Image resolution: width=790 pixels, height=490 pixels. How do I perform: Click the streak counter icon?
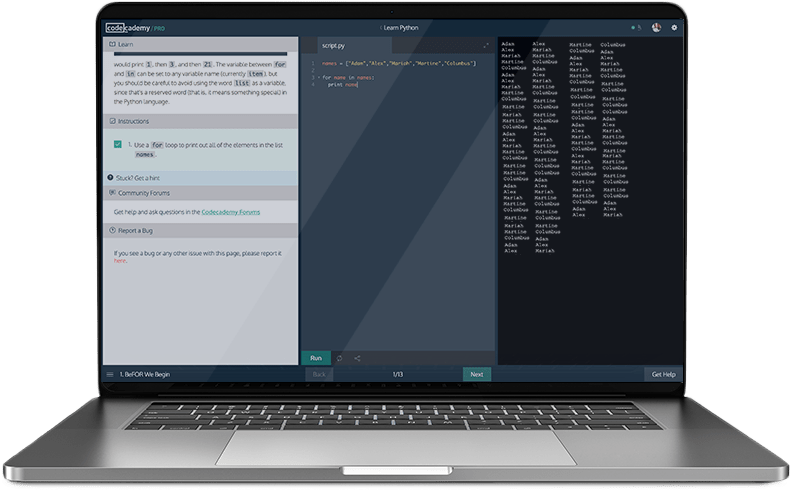click(x=634, y=28)
